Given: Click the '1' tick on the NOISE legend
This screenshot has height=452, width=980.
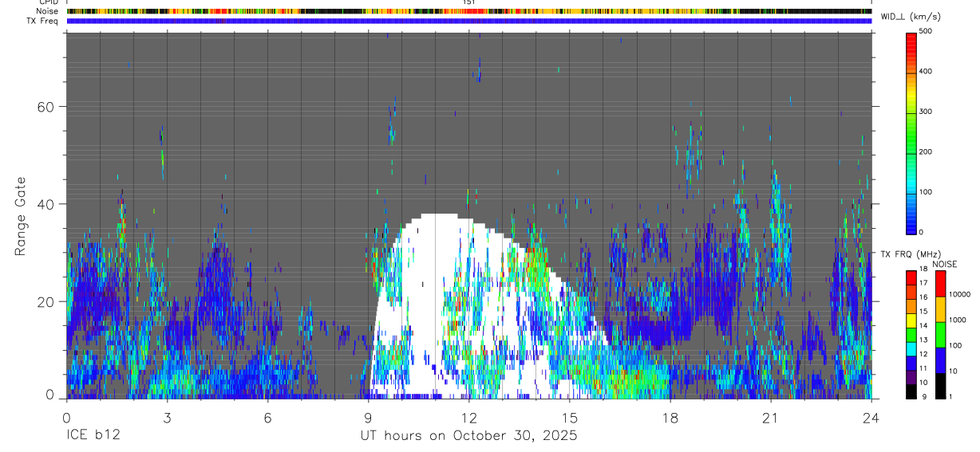Looking at the screenshot, I should tap(950, 396).
